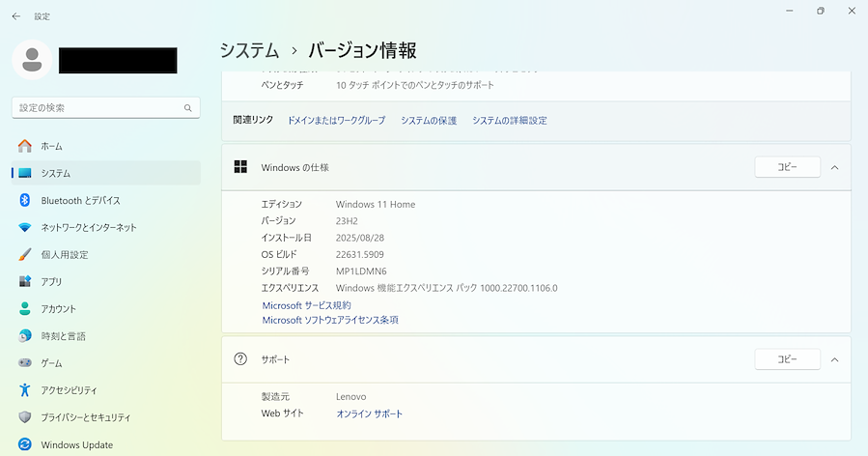Open Microsoft サービス規約 link
The image size is (868, 456).
306,305
